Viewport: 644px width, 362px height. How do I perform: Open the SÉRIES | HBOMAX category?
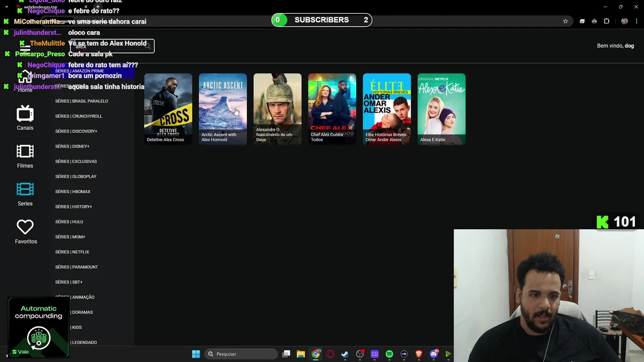[73, 192]
